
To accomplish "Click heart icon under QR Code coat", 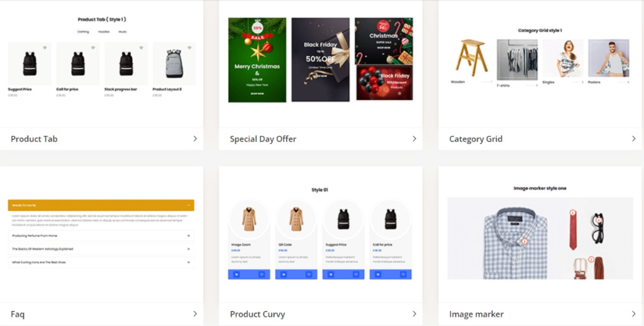I will (309, 274).
